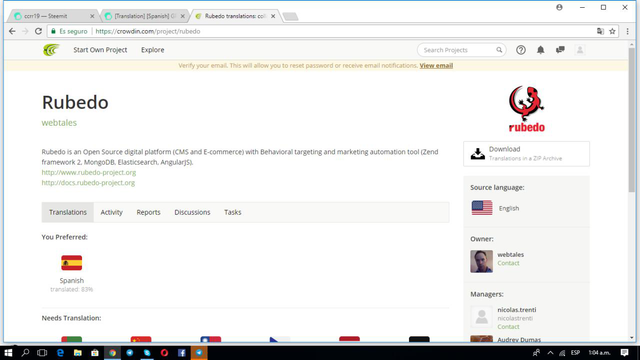Screen dimensions: 640x360
Task: Show hidden tray icons chevron
Action: [550, 353]
